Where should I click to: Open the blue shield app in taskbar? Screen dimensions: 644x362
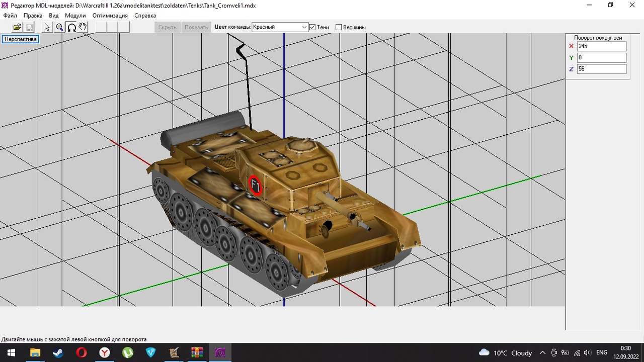pos(150,352)
